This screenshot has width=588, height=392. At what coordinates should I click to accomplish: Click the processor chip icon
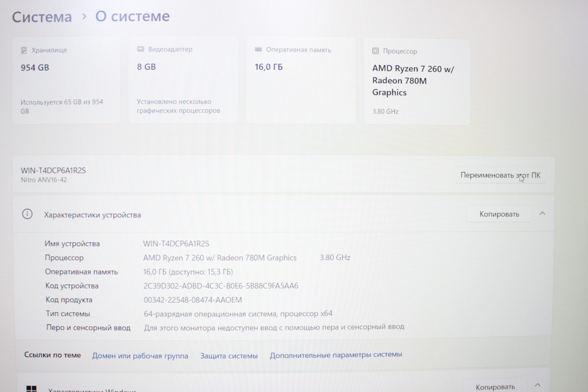375,51
